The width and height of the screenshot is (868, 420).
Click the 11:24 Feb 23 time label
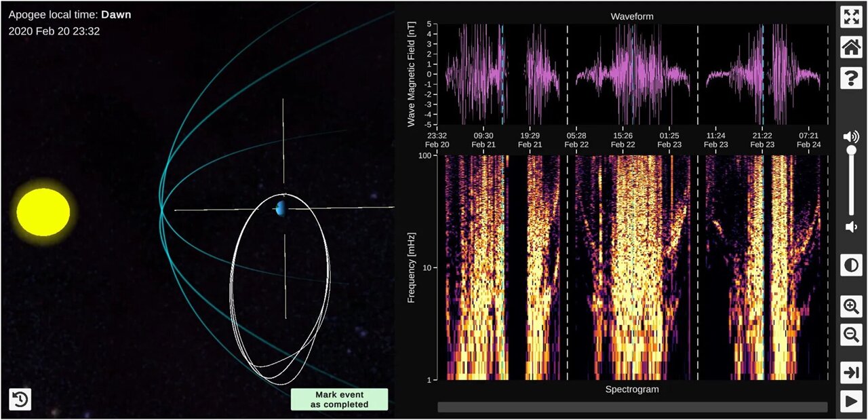pyautogui.click(x=716, y=140)
